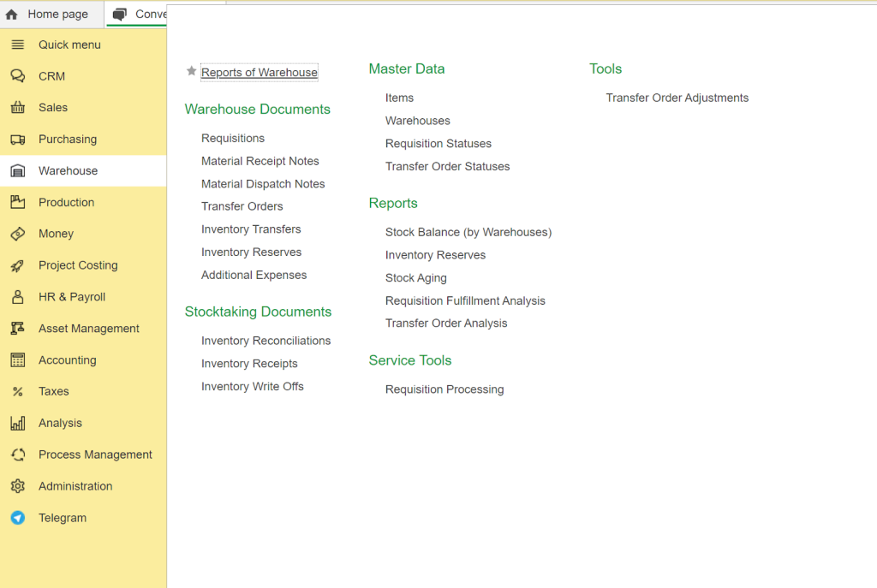Open Inventory Receipts
Screen dimensions: 877x588
pos(249,364)
